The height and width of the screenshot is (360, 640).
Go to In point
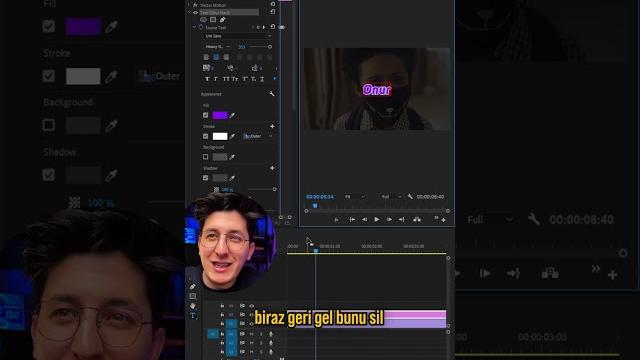[352, 220]
